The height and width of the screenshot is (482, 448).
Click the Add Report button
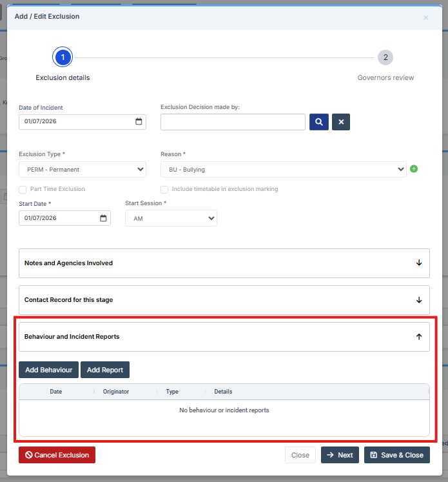[x=105, y=370]
